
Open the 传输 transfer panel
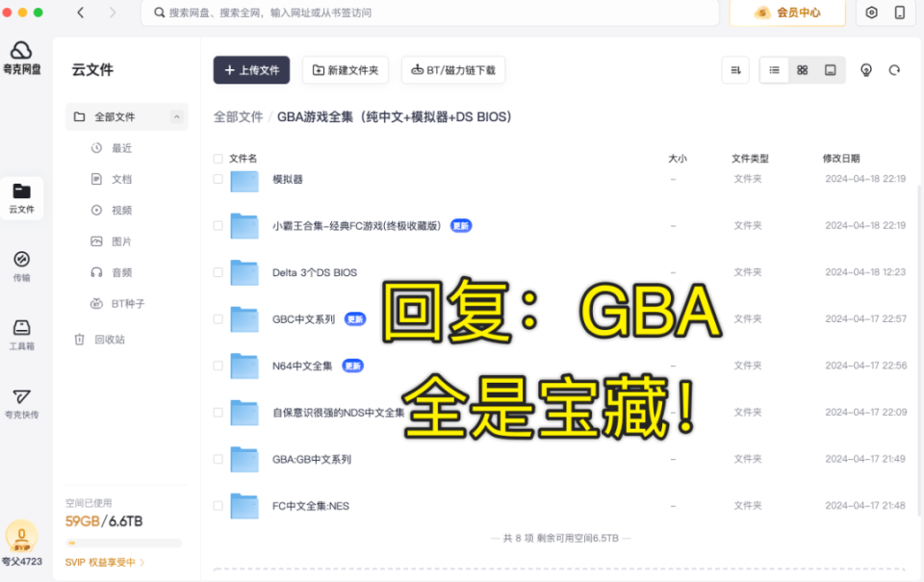click(22, 266)
